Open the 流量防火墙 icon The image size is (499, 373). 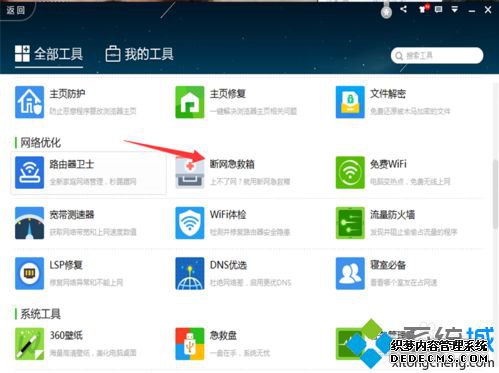click(350, 223)
